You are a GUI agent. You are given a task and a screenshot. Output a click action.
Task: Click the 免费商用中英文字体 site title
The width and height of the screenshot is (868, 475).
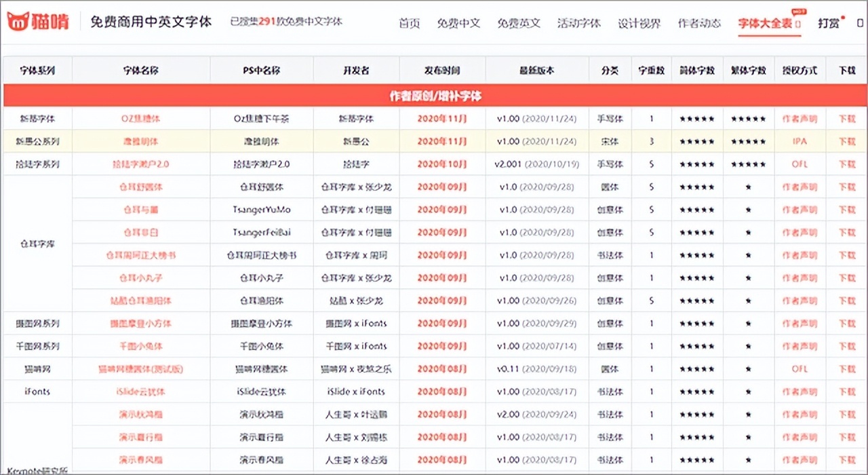151,22
